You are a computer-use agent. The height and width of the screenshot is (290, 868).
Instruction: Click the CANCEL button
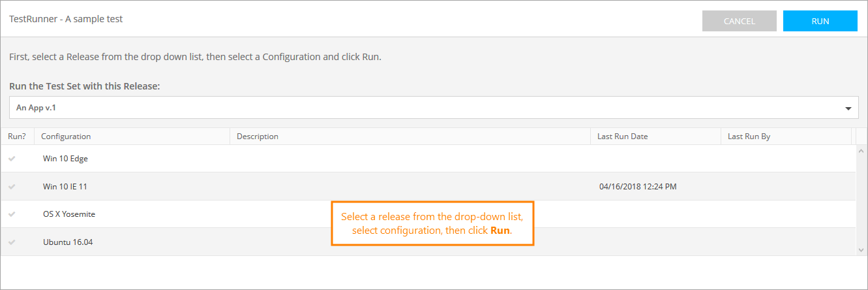[739, 21]
